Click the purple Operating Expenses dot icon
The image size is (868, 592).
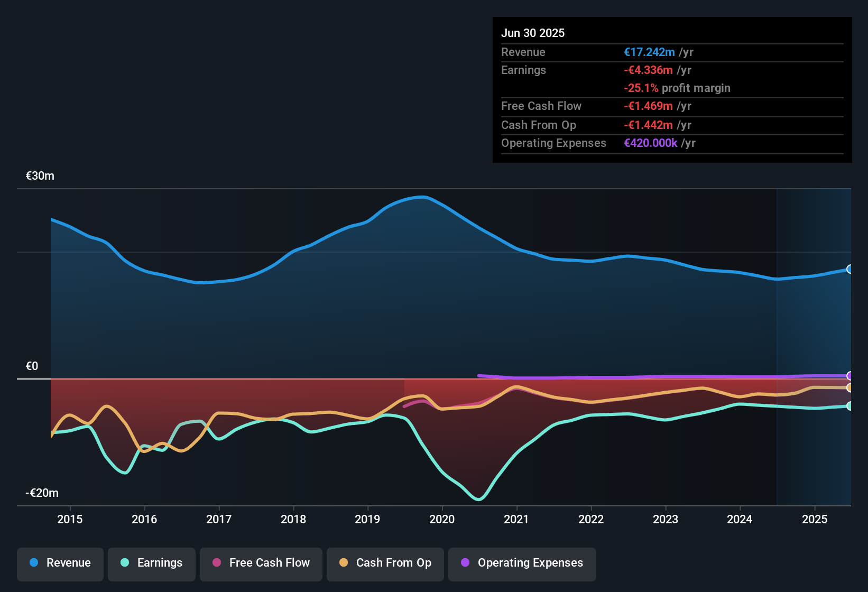tap(465, 563)
